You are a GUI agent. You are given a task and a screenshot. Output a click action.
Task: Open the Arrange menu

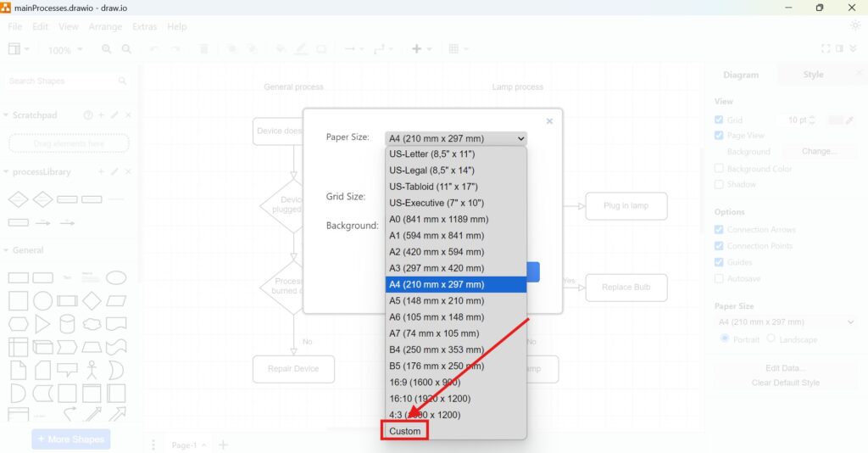coord(105,26)
